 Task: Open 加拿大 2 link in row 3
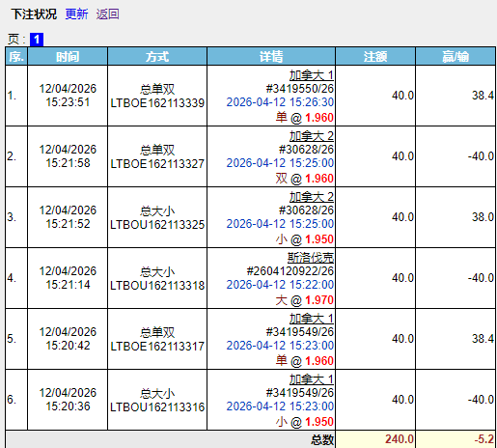(312, 197)
